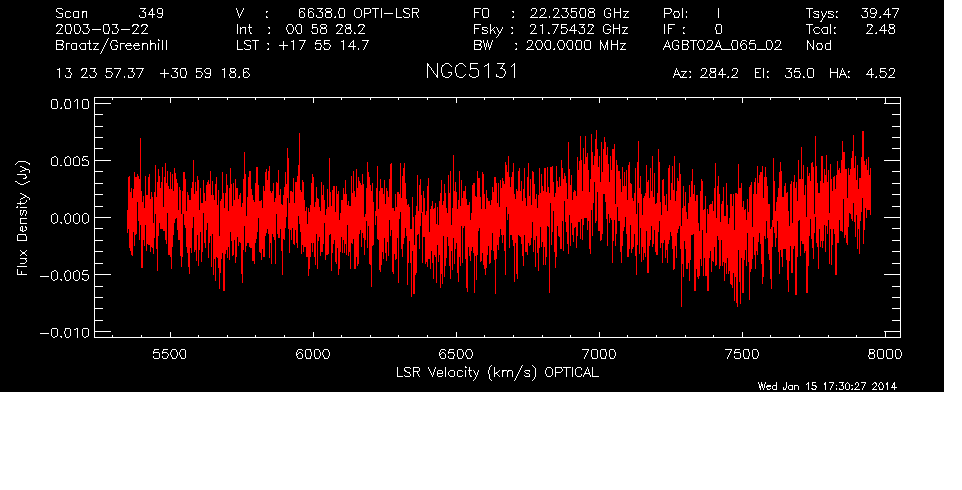962x490 pixels.
Task: Click x-axis tick label 5500
Action: point(169,354)
